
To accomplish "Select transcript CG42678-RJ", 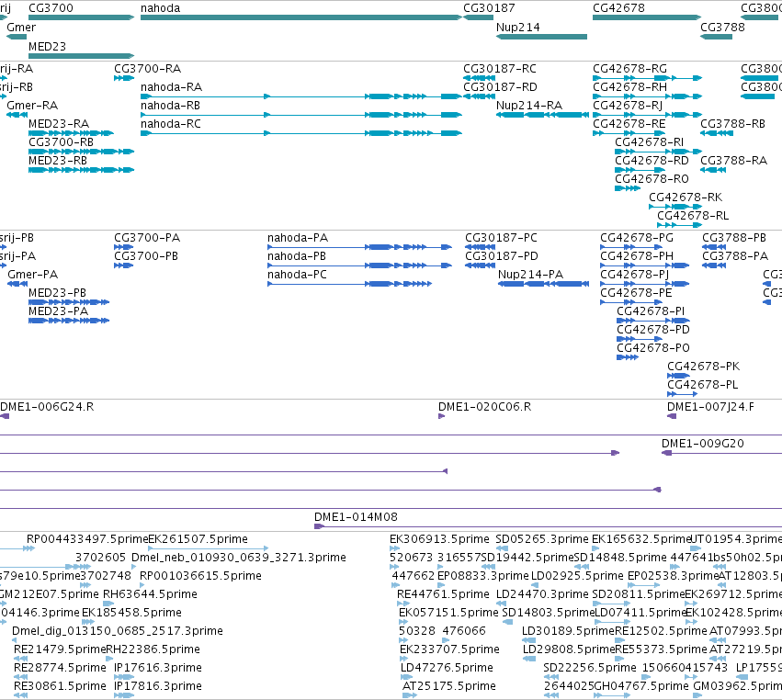I will pos(647,115).
